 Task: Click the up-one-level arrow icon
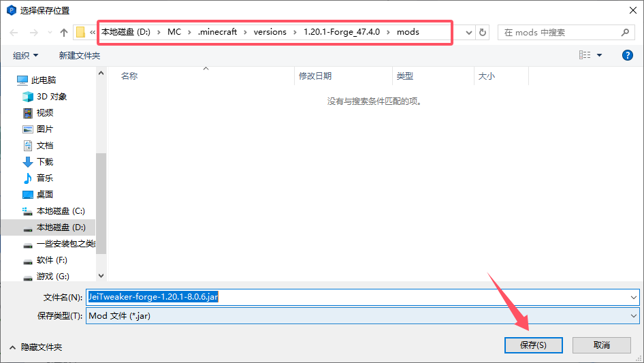click(64, 32)
